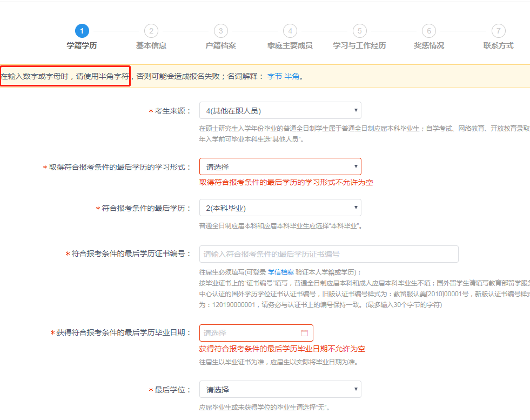Open the 半角 explanation link

point(292,76)
